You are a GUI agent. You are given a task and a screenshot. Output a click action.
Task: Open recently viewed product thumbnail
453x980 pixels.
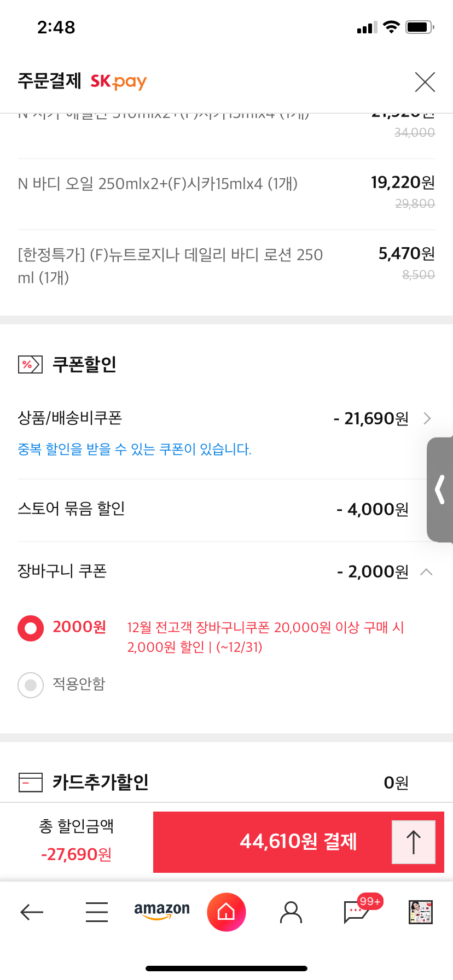[x=421, y=912]
